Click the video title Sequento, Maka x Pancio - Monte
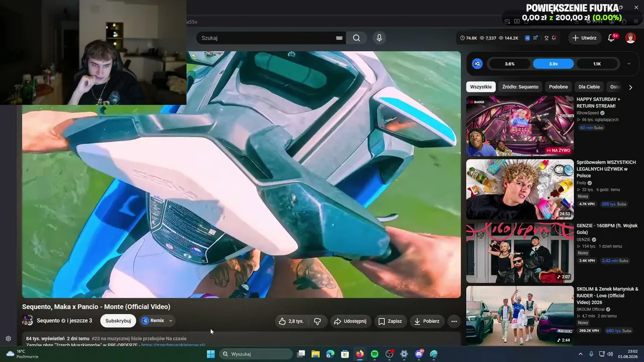 coord(96,307)
